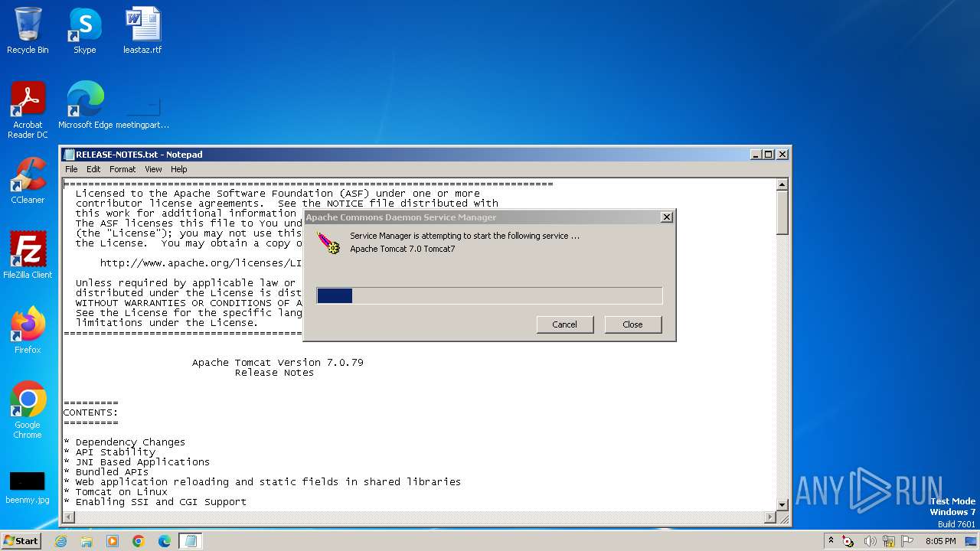Close the RELEASE-NOTES Notepad window
The height and width of the screenshot is (551, 980).
(x=782, y=154)
